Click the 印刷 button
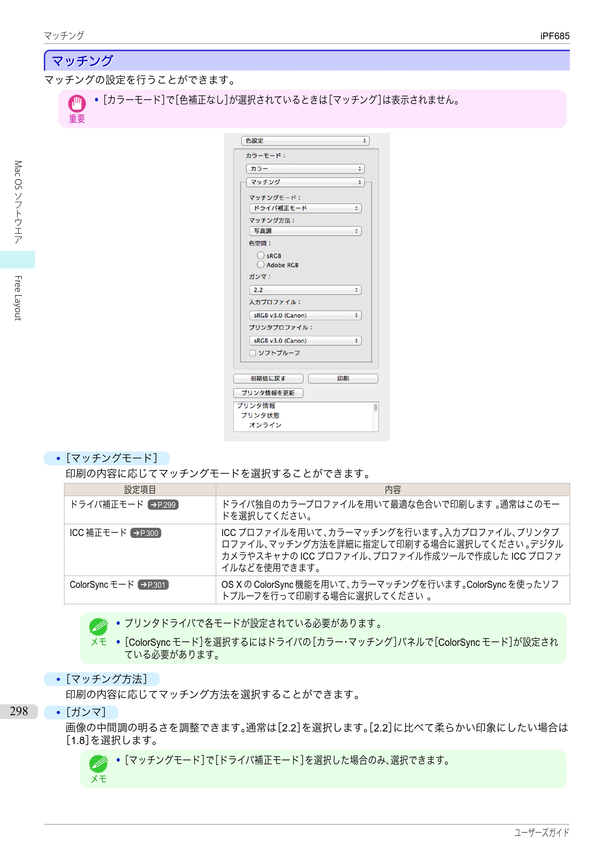This screenshot has width=614, height=868. click(343, 378)
